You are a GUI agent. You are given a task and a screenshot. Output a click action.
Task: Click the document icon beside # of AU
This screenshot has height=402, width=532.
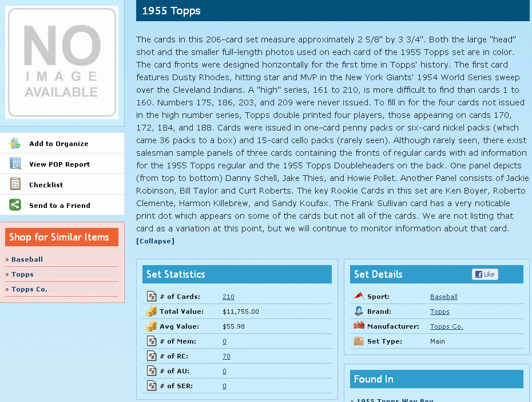coord(152,371)
